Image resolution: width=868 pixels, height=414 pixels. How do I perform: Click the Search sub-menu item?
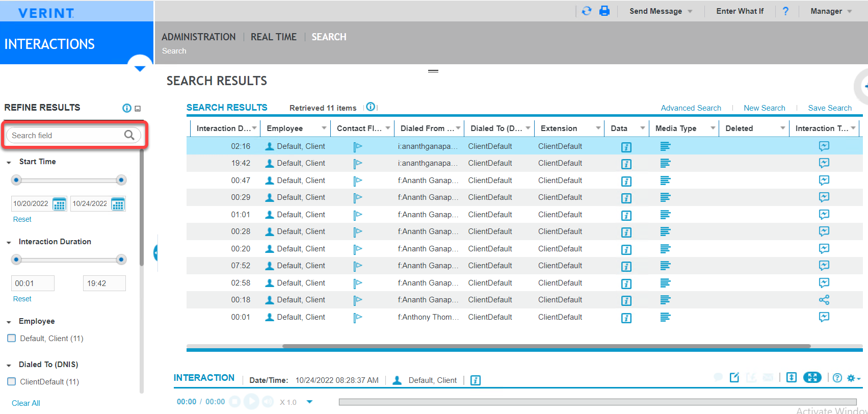(x=174, y=51)
